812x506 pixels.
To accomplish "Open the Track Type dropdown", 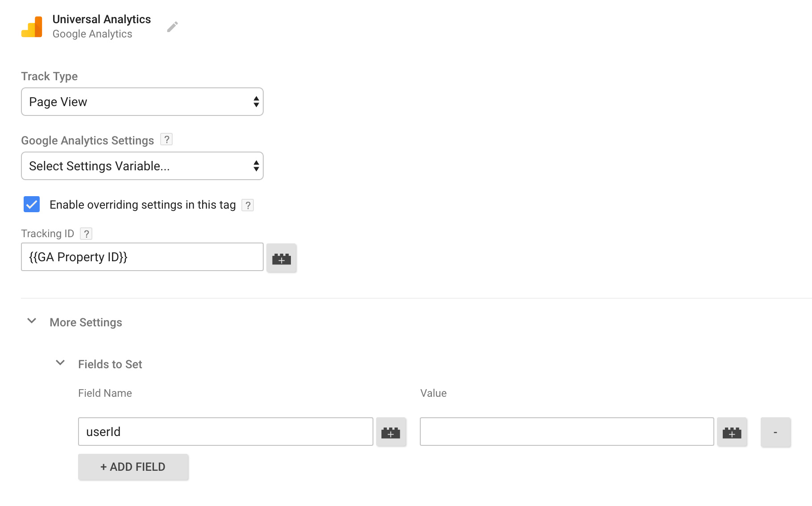I will [x=142, y=102].
